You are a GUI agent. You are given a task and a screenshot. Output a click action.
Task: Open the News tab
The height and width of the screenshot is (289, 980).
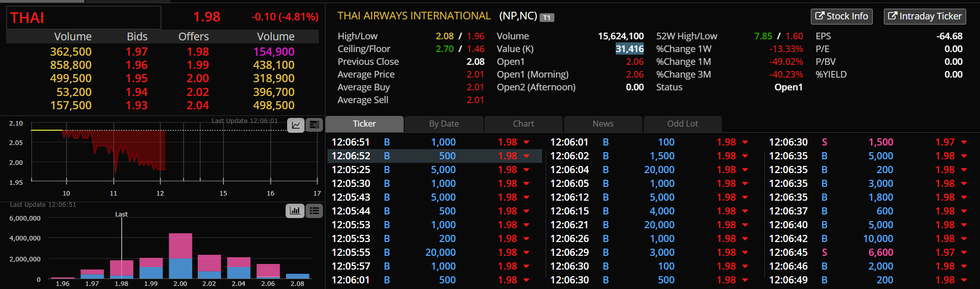603,124
